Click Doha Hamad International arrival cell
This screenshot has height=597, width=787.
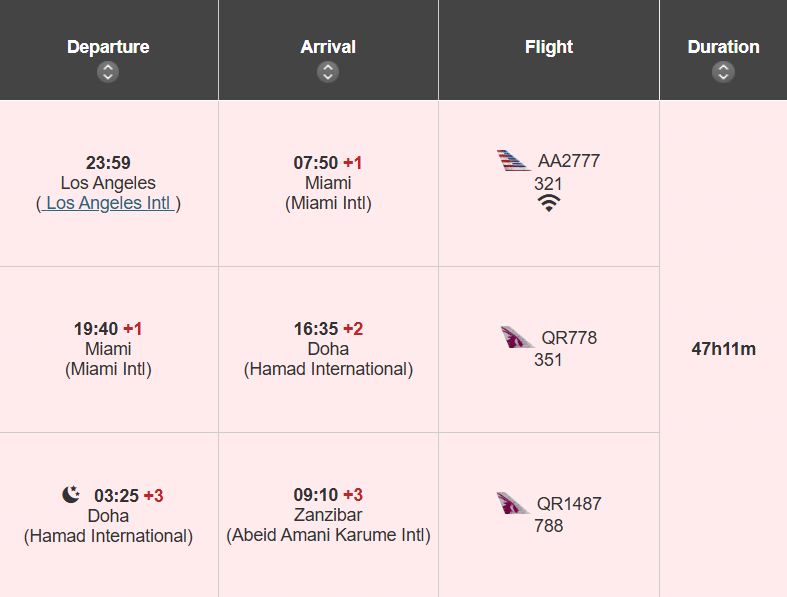click(328, 349)
